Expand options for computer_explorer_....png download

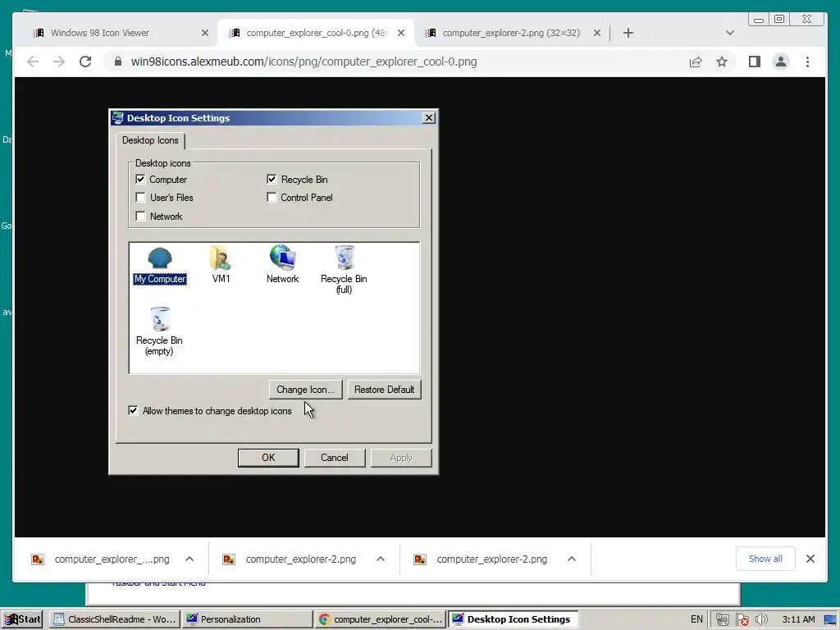pos(189,559)
